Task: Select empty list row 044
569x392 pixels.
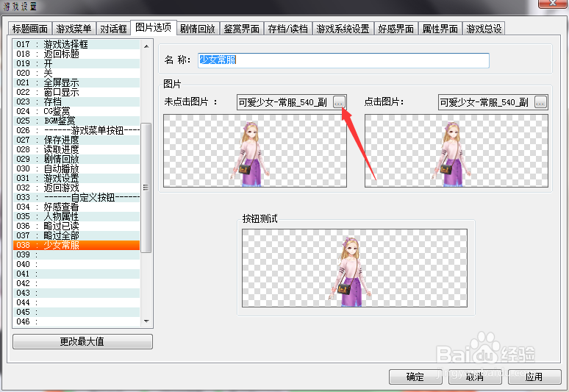Action: (x=76, y=302)
